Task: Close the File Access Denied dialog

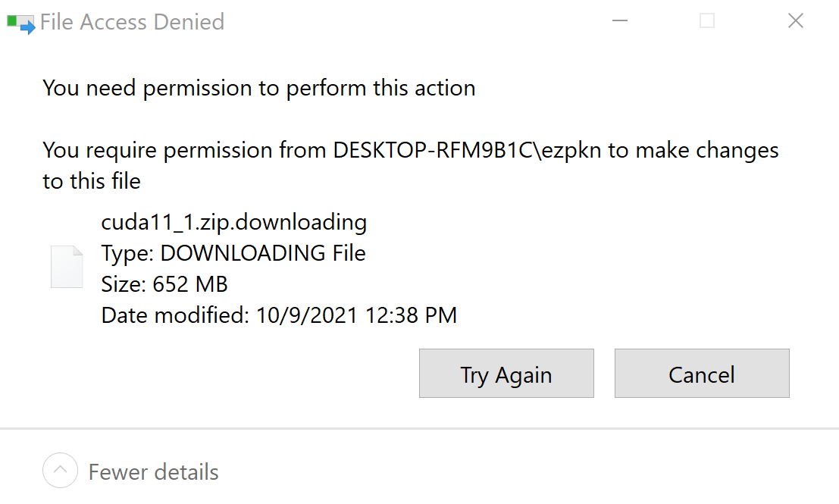Action: pyautogui.click(x=795, y=21)
